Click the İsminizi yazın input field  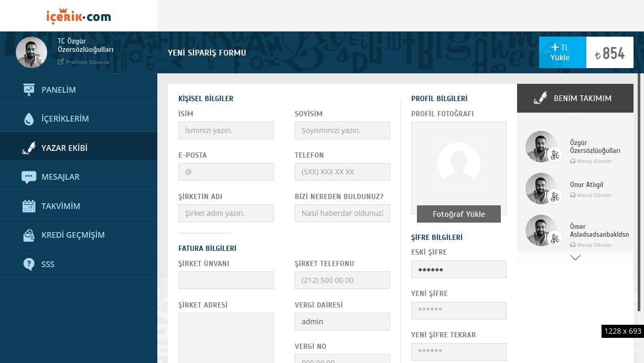pos(226,130)
